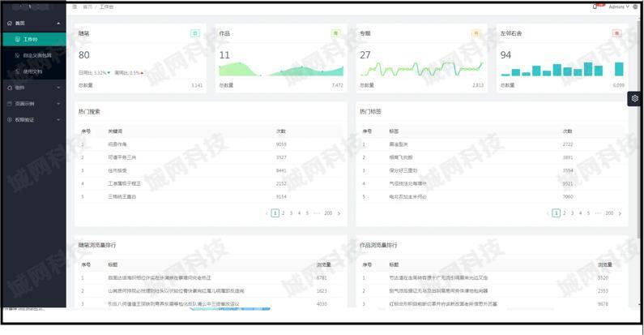644x335 pixels.
Task: Click the 首页 breadcrumb link
Action: coord(87,7)
